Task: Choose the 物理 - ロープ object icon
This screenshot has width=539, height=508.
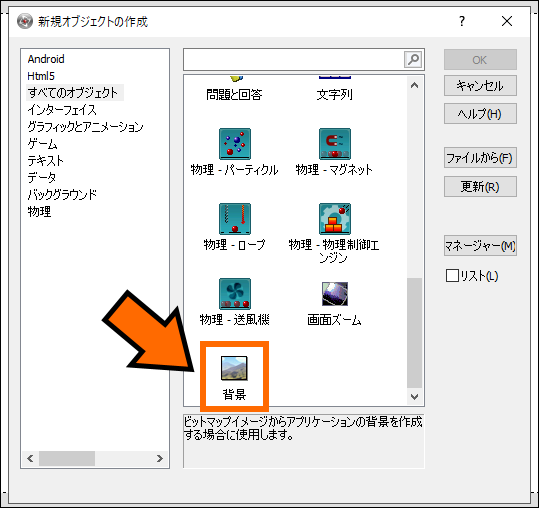Action: pos(235,219)
